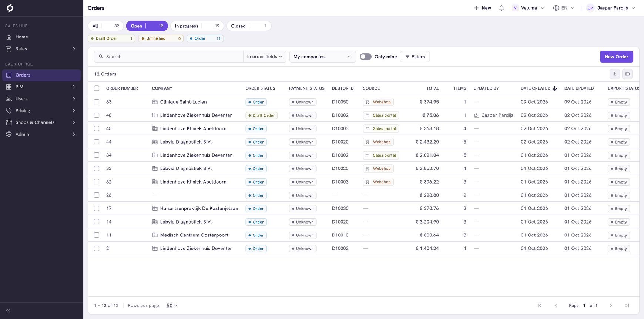Open the EN language selector
644x319 pixels.
pos(563,8)
